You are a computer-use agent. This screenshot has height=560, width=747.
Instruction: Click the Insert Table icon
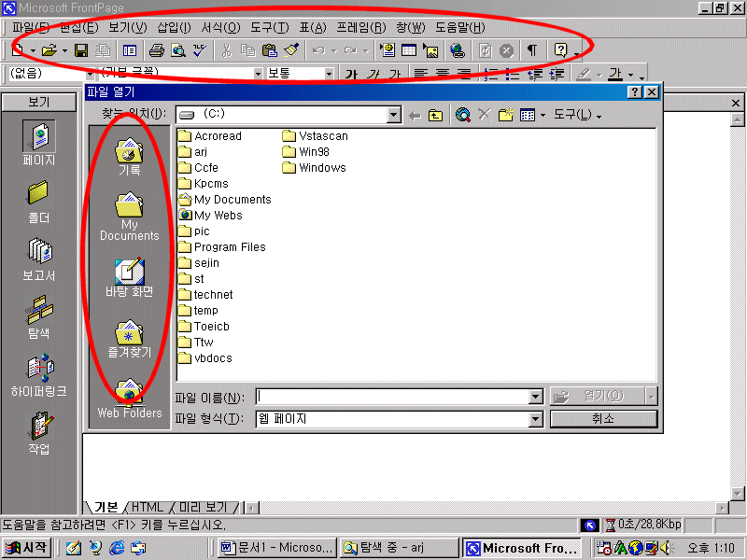click(409, 50)
